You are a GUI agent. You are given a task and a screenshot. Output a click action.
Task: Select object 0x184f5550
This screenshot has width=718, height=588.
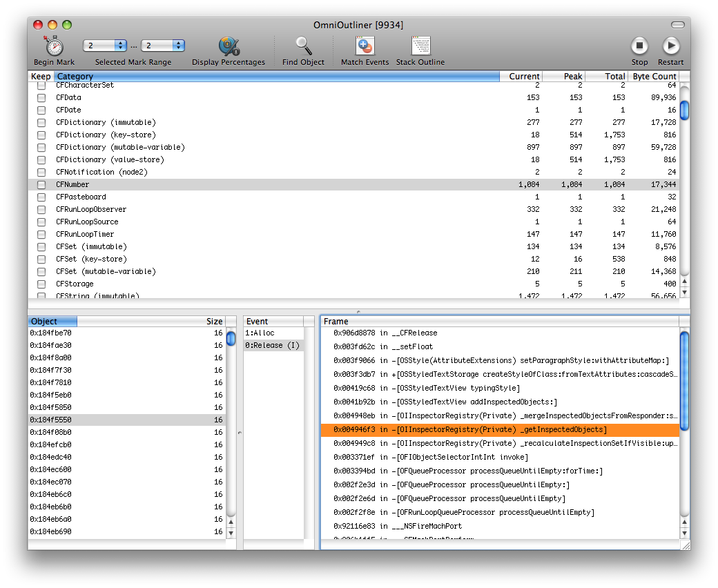click(127, 420)
